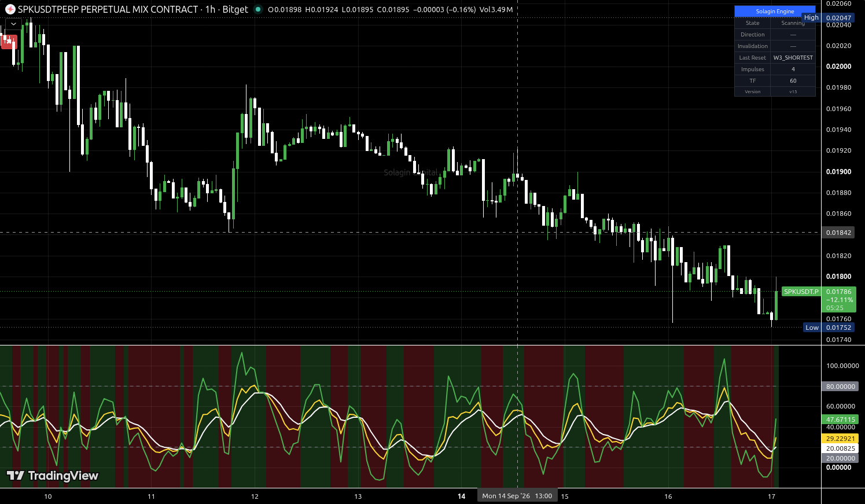The width and height of the screenshot is (865, 504).
Task: Click the Invalidation label cell
Action: (x=752, y=46)
